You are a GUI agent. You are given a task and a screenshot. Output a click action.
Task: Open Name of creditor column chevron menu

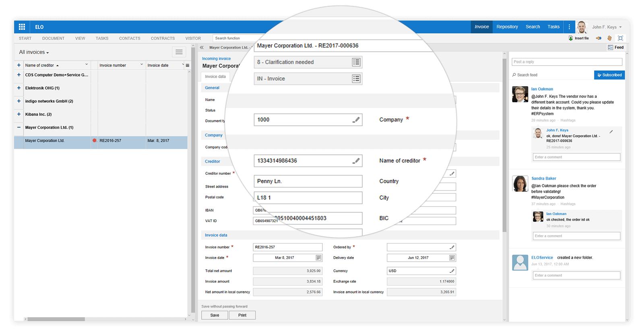[86, 64]
